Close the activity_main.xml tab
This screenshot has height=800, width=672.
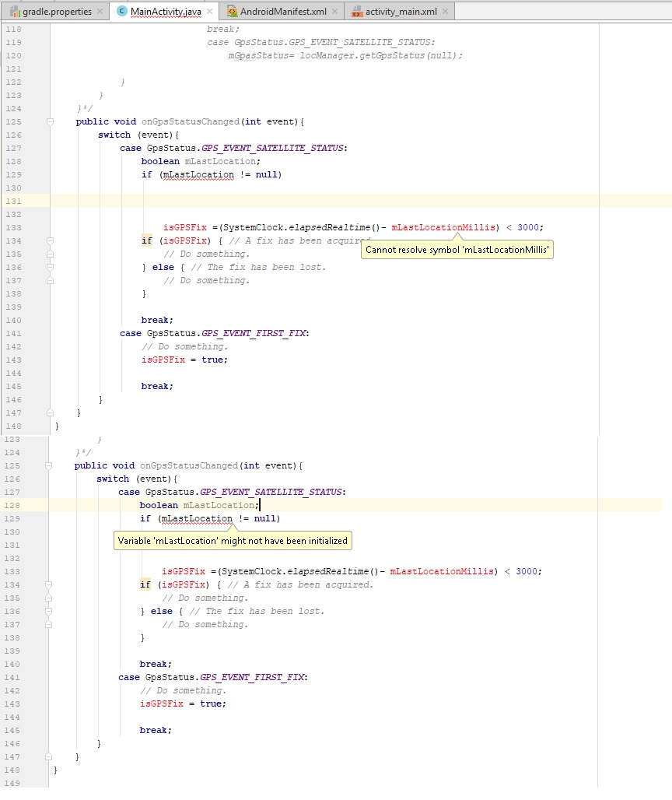(x=445, y=11)
